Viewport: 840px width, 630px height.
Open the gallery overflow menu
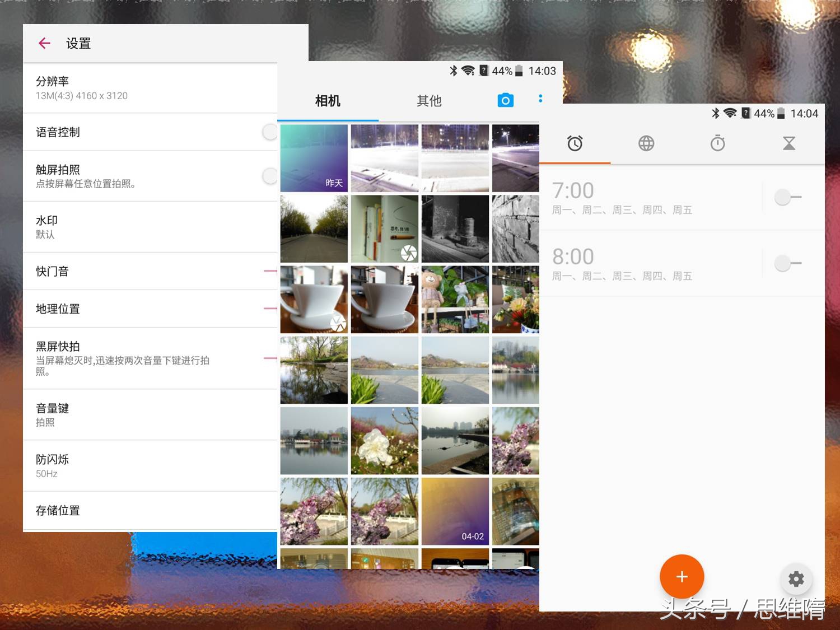pyautogui.click(x=540, y=100)
